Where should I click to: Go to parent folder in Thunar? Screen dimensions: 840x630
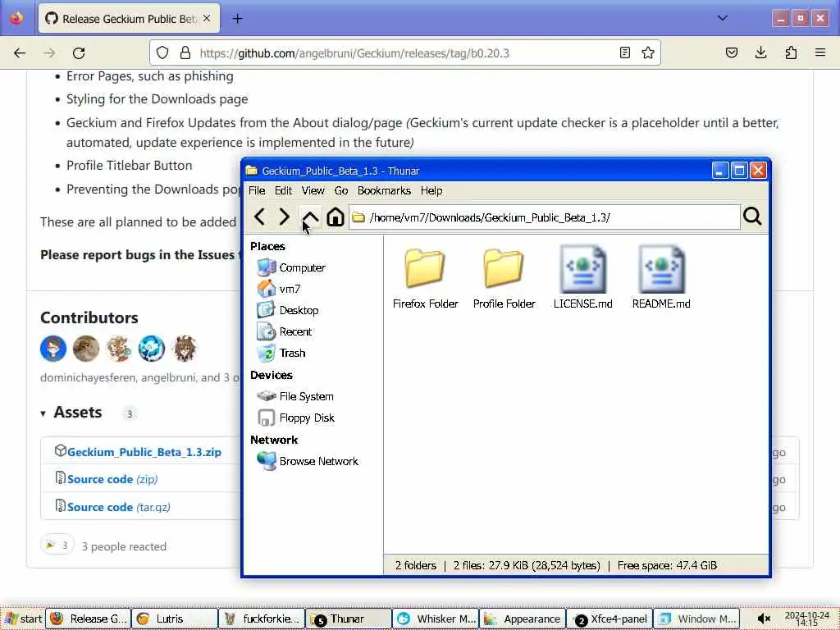click(x=310, y=217)
